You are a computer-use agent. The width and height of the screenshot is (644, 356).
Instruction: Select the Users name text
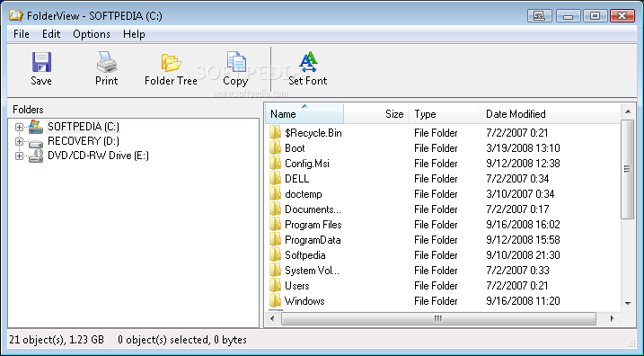click(x=297, y=285)
